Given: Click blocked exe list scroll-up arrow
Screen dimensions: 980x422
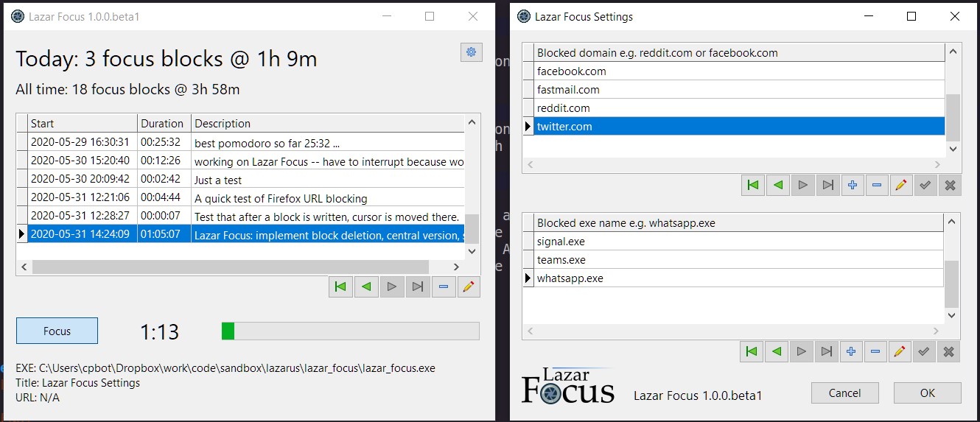Looking at the screenshot, I should coord(952,221).
